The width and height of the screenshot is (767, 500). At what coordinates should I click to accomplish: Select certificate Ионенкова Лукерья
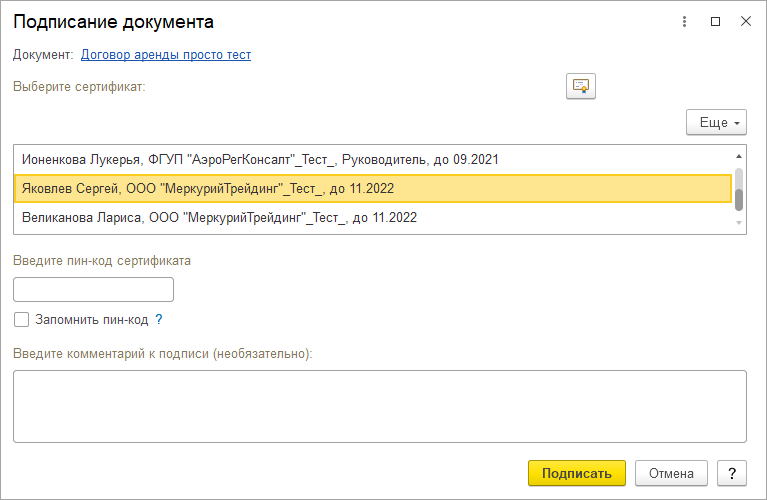[260, 159]
